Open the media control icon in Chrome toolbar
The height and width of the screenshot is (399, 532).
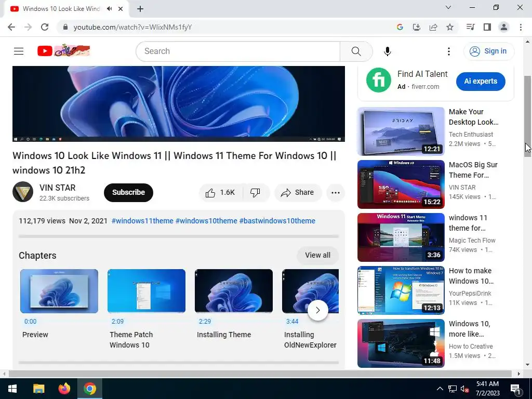(x=470, y=27)
